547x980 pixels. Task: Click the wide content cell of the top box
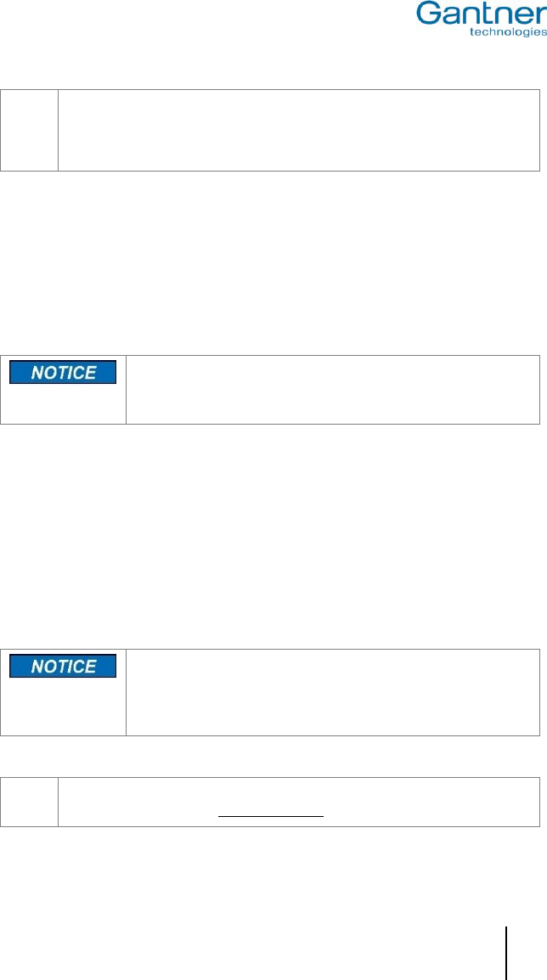pyautogui.click(x=298, y=130)
